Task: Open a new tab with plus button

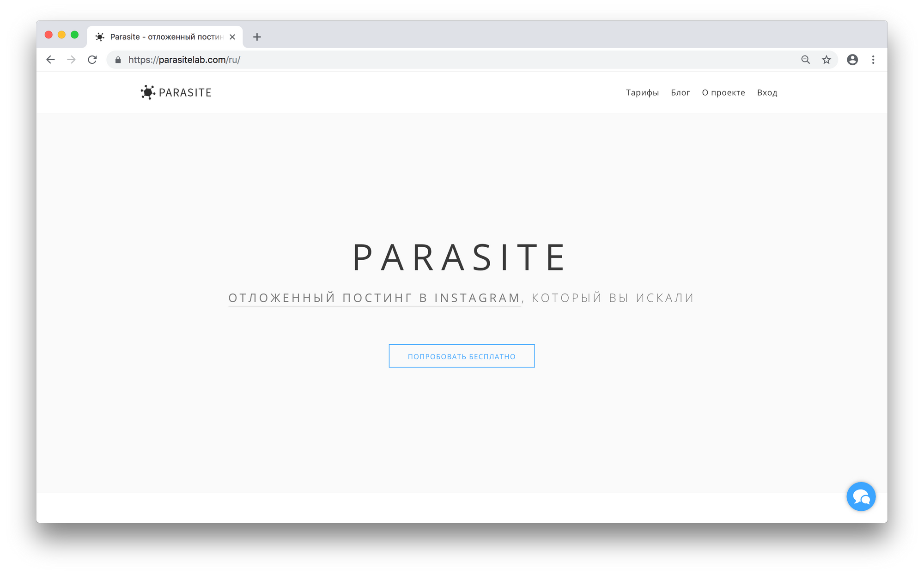Action: tap(257, 37)
